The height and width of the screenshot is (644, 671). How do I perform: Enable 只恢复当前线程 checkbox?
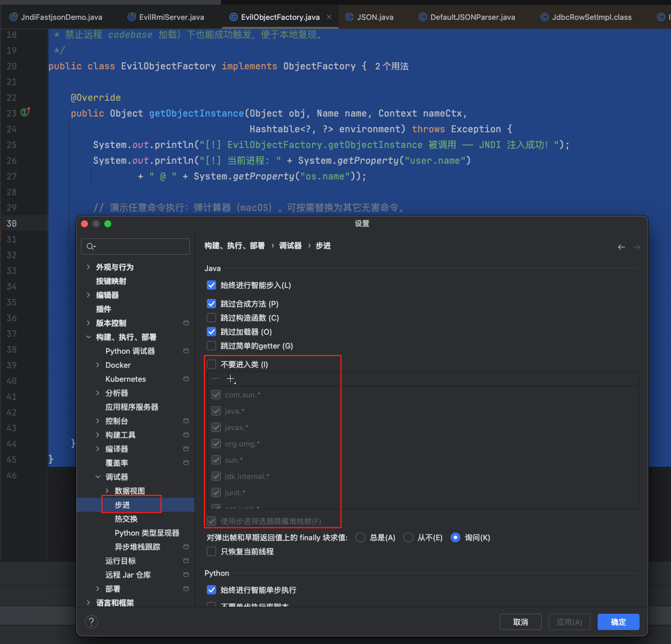211,551
